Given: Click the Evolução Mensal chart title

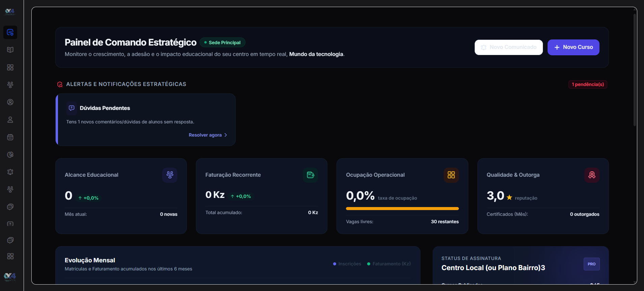Looking at the screenshot, I should [x=90, y=260].
